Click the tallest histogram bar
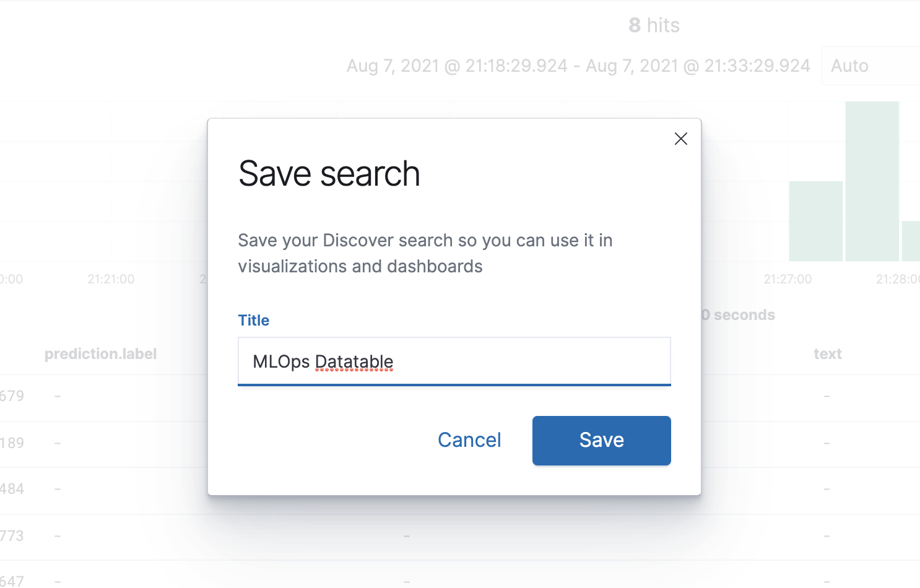 [872, 181]
